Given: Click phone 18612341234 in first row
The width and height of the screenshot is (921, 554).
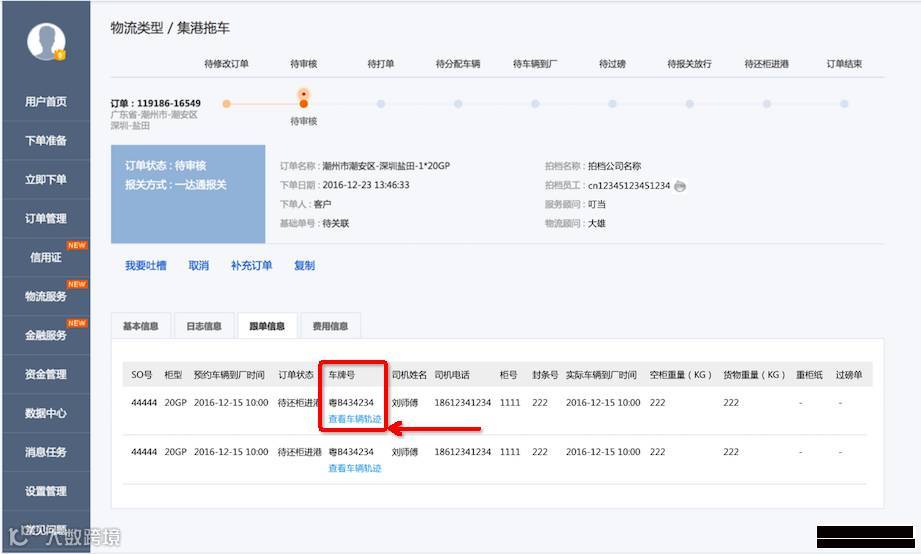Looking at the screenshot, I should 463,402.
